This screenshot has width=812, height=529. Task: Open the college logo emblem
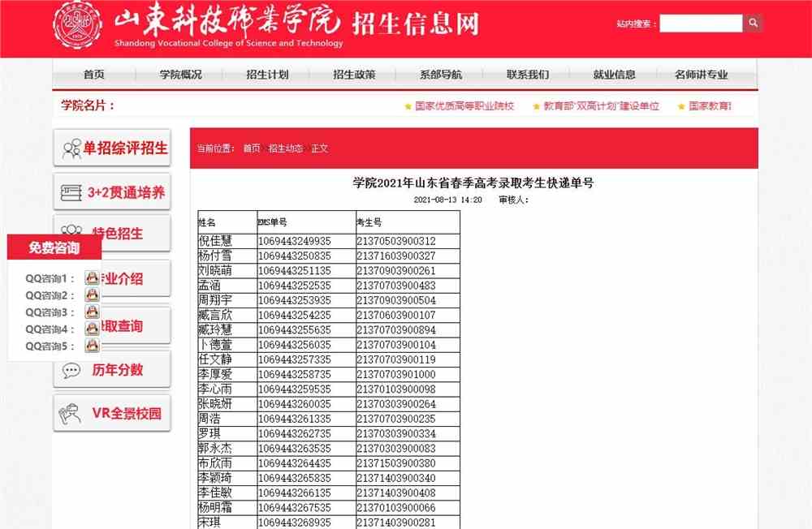pos(78,24)
